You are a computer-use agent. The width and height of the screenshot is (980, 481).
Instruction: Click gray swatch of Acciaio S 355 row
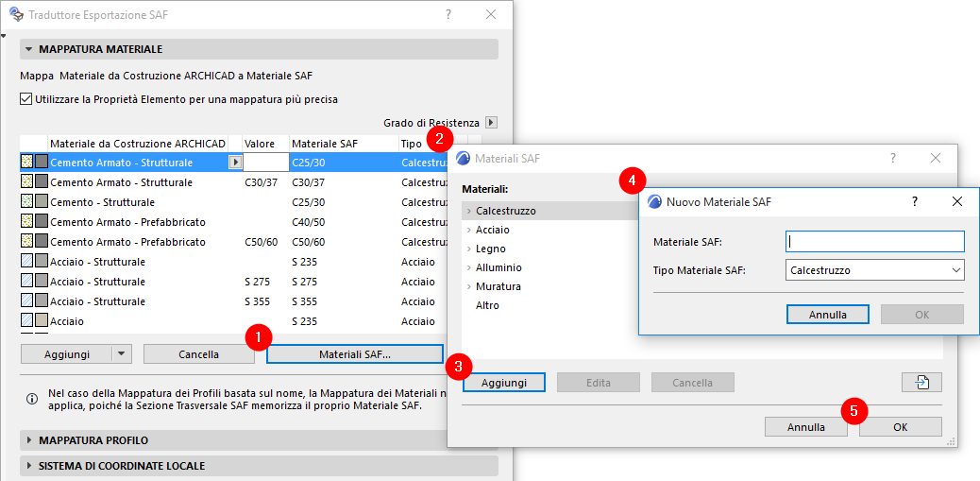click(x=42, y=301)
